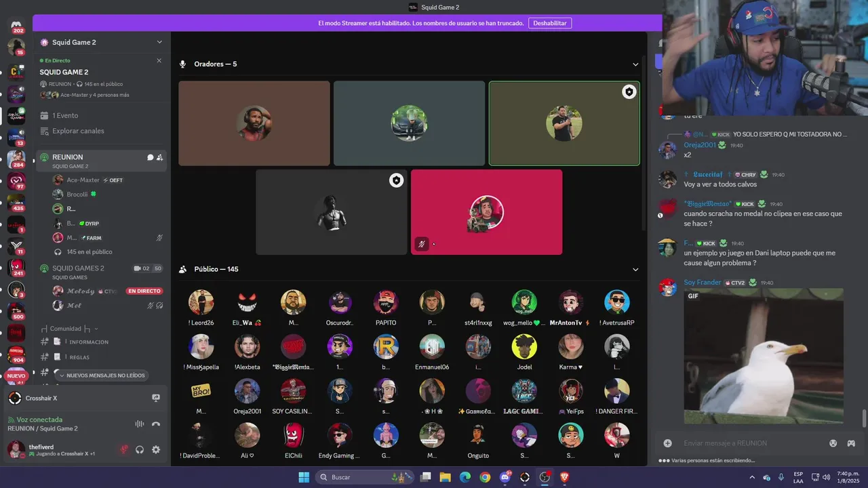Screen dimensions: 868x488
Task: Click moderator badge on green-outlined tile
Action: [x=629, y=92]
